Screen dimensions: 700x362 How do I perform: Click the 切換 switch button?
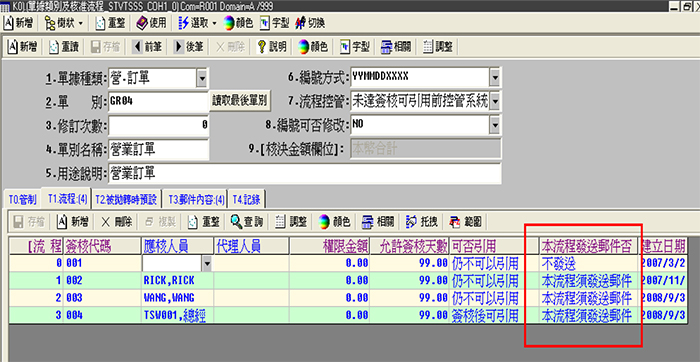click(x=310, y=23)
